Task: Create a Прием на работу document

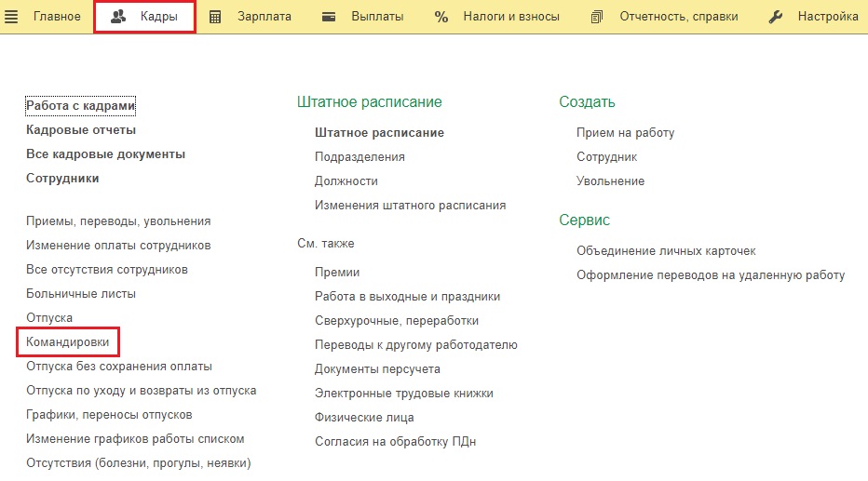Action: [x=626, y=133]
